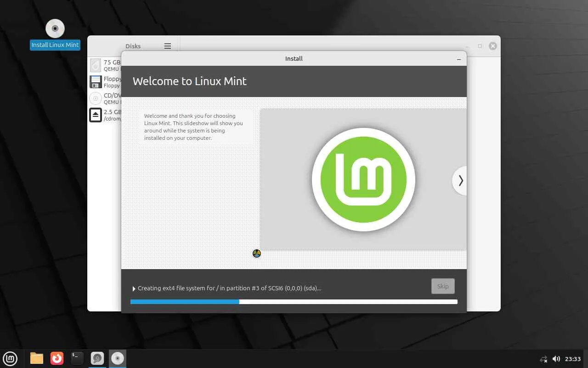Viewport: 588px width, 368px height.
Task: Click the 'Welcome to Linux Mint' heading
Action: [190, 81]
